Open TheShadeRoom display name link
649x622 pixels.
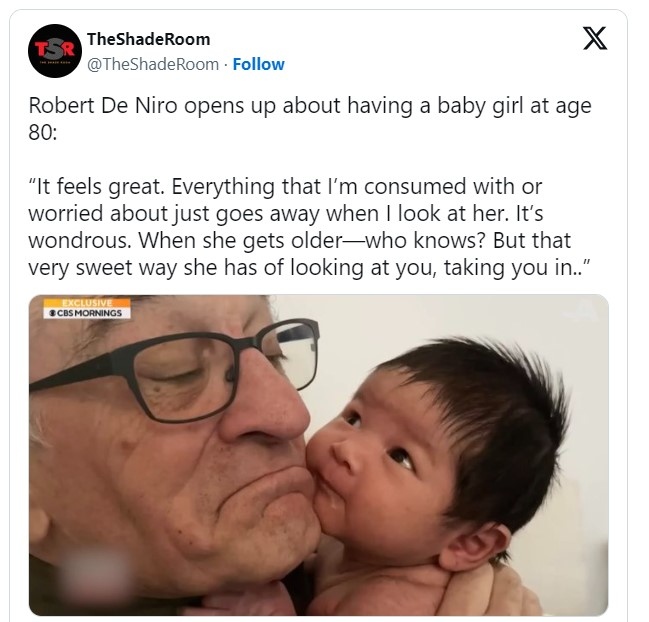pyautogui.click(x=149, y=39)
